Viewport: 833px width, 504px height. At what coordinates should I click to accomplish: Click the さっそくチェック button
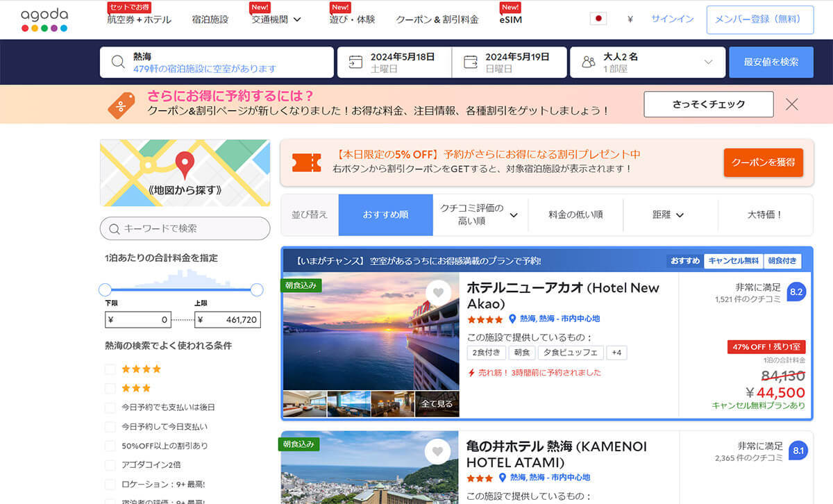coord(709,104)
